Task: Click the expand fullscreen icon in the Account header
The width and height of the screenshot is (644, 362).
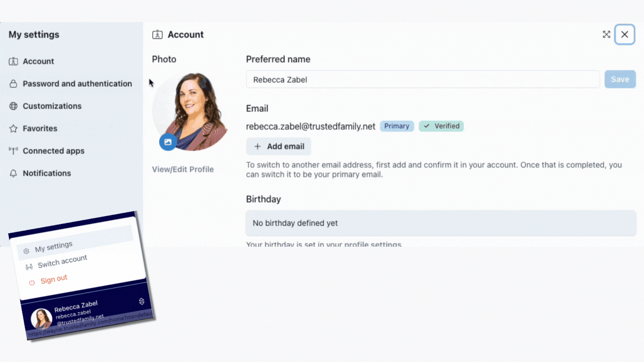Action: [x=606, y=34]
